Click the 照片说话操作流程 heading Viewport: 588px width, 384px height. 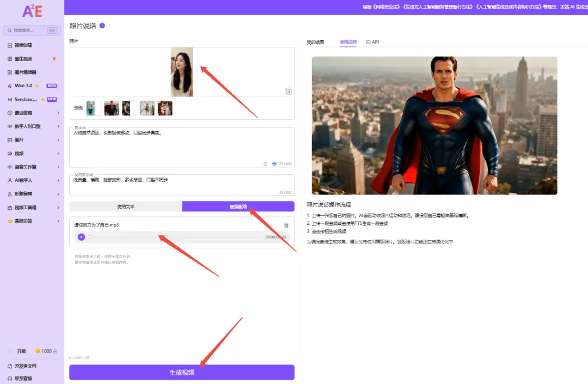[329, 205]
